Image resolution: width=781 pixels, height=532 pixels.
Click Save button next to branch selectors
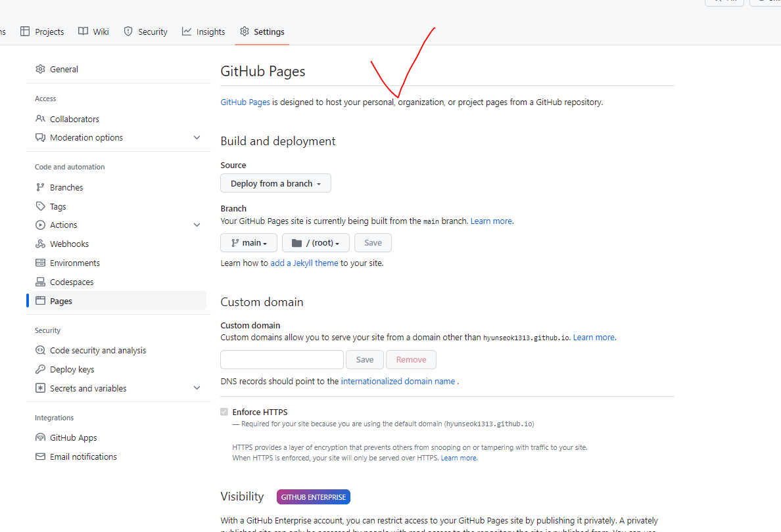[x=373, y=242]
